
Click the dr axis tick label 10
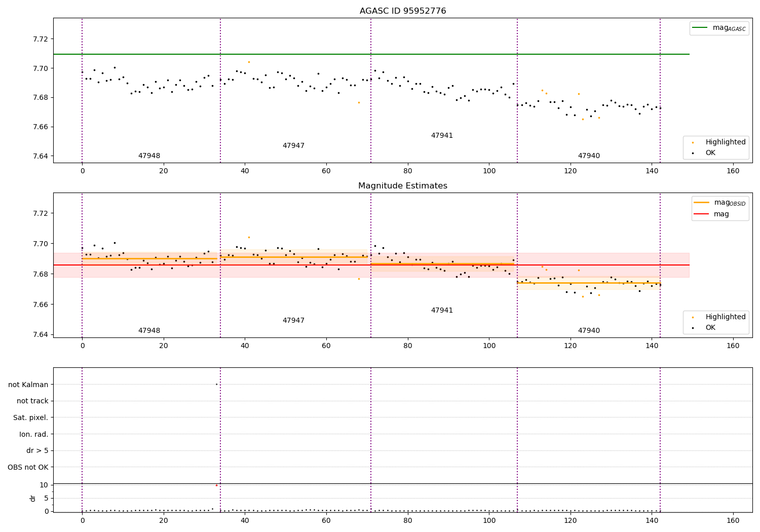44,485
